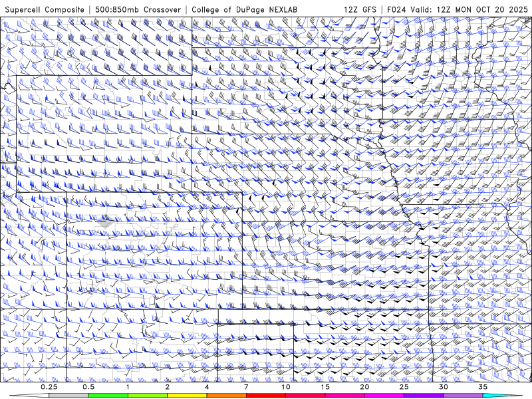This screenshot has height=399, width=532.
Task: Click the yellow color bar segment 2–4
Action: point(187,396)
